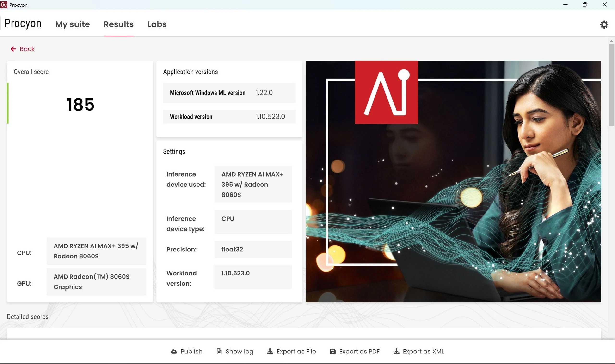615x364 pixels.
Task: Go Back to results list
Action: [x=27, y=49]
